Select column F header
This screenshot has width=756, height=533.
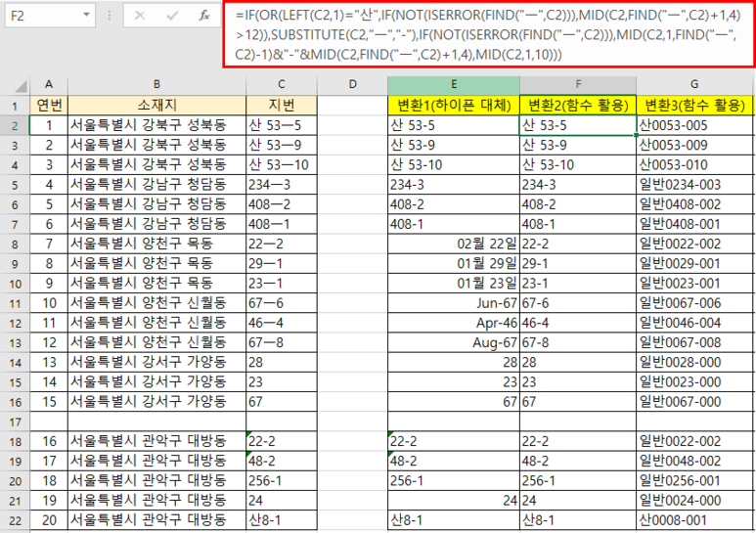578,84
